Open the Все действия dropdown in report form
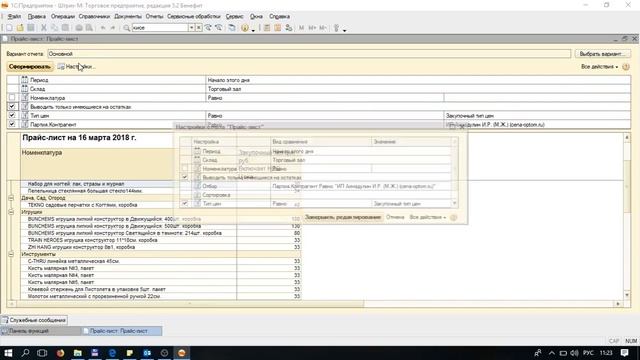 (599, 67)
